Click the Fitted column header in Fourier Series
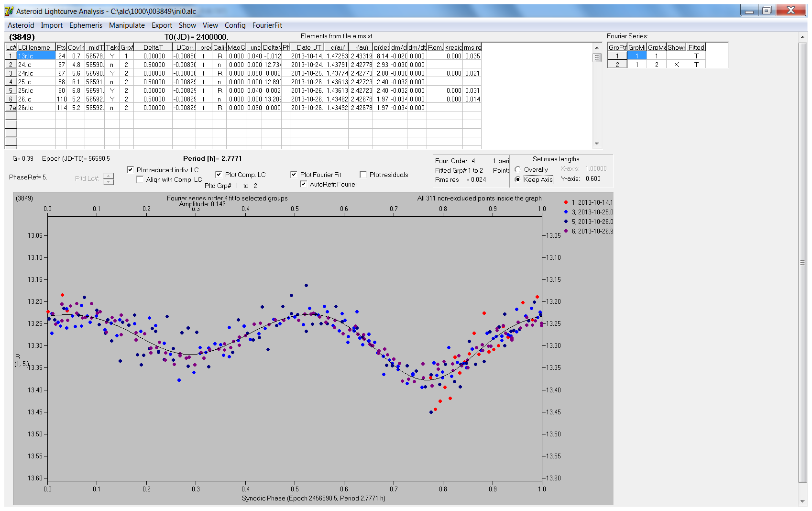Image resolution: width=812 pixels, height=511 pixels. (696, 47)
